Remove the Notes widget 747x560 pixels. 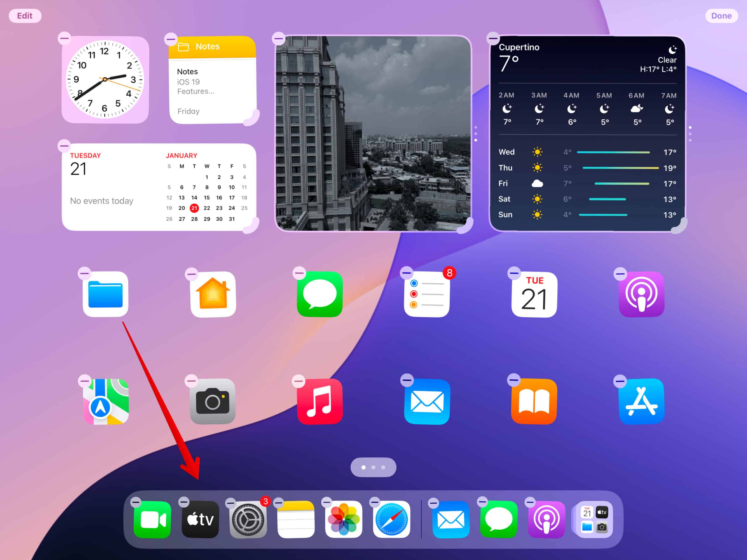pyautogui.click(x=170, y=39)
